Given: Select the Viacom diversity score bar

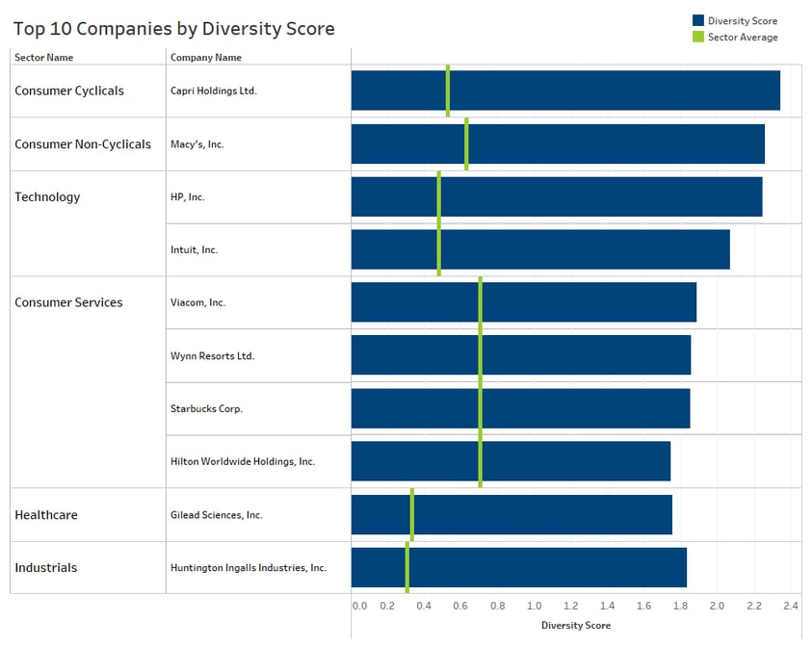Looking at the screenshot, I should (x=524, y=302).
